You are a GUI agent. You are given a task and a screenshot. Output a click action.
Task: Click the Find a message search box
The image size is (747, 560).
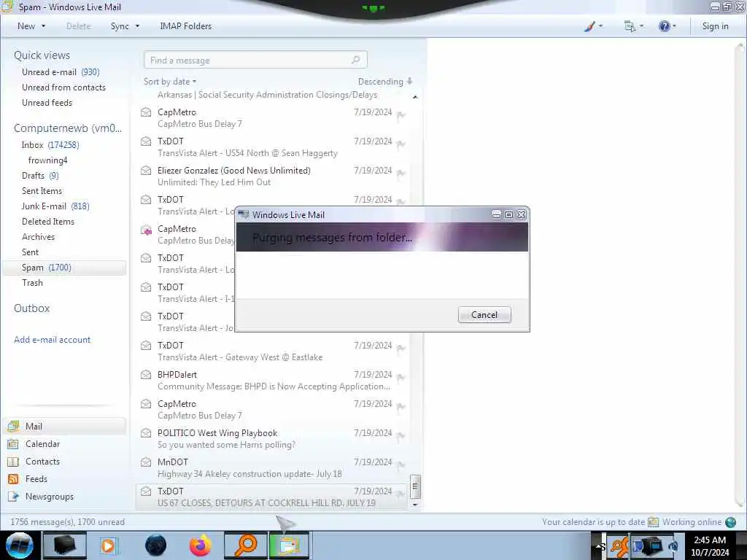click(x=255, y=60)
